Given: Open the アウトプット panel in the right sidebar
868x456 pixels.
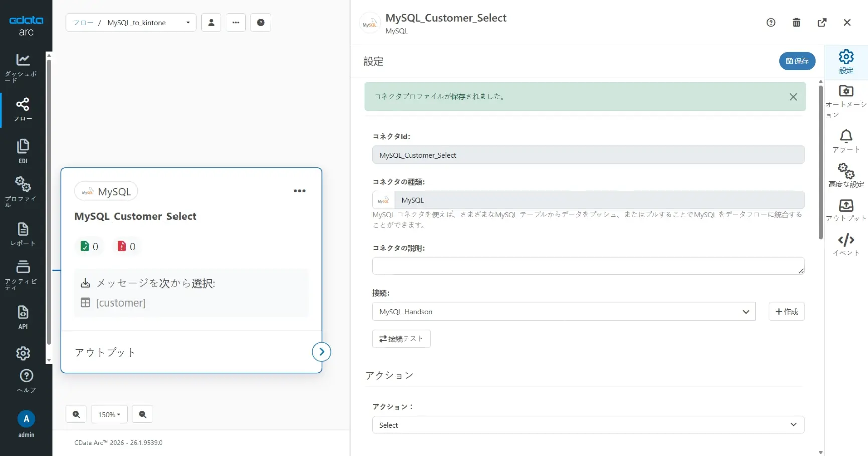Looking at the screenshot, I should pos(846,206).
